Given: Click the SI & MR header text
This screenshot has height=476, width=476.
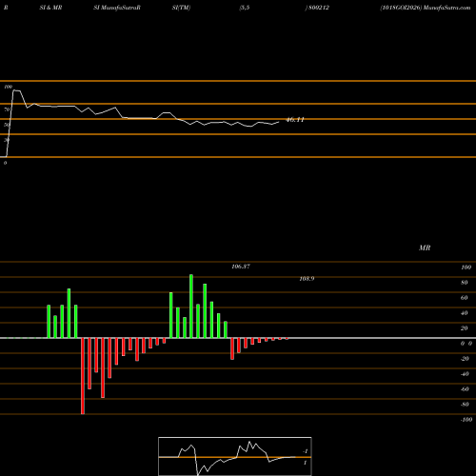Looking at the screenshot, I should (50, 8).
